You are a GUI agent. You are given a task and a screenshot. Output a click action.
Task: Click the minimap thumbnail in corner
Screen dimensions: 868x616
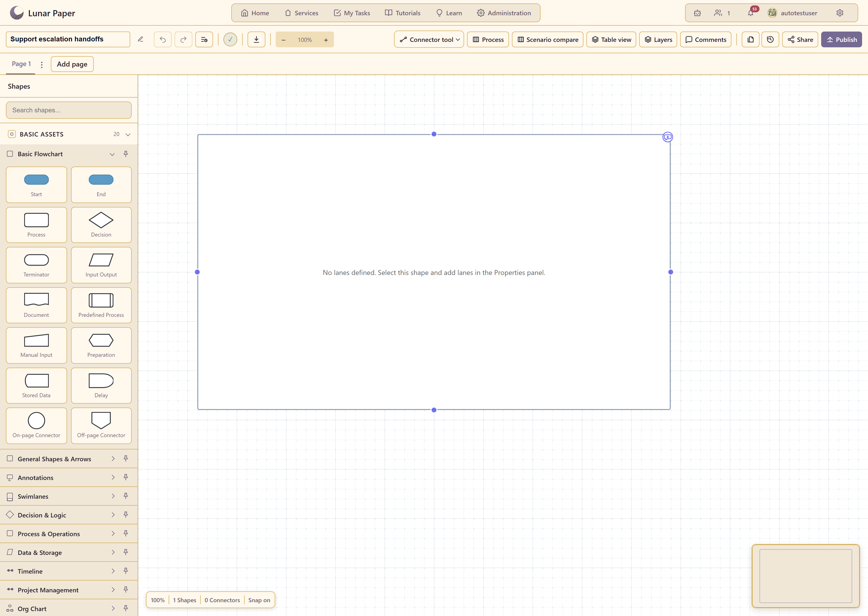point(806,576)
